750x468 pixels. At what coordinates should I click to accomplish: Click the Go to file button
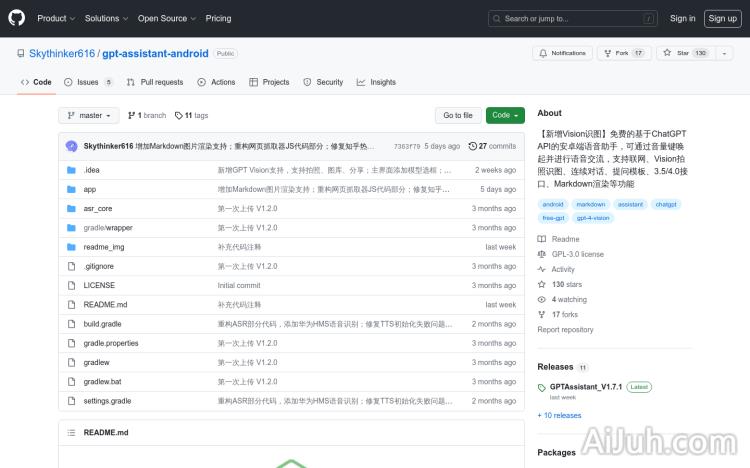coord(458,115)
